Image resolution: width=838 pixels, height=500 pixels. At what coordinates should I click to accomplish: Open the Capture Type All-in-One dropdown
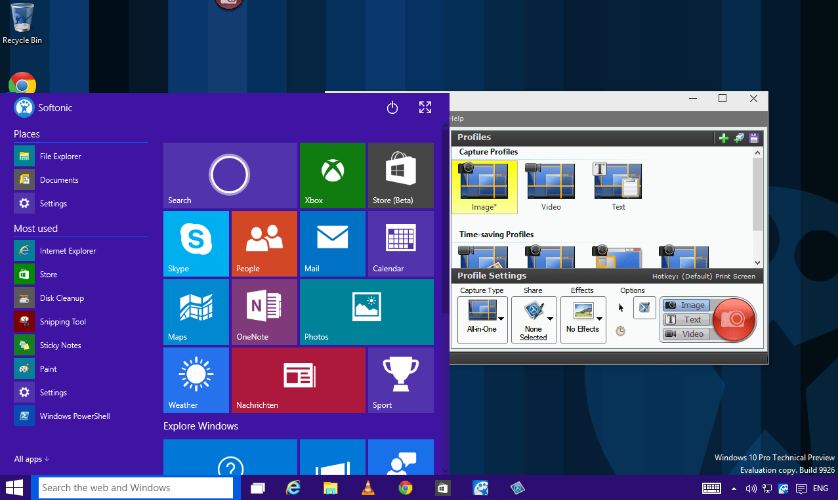pyautogui.click(x=482, y=319)
